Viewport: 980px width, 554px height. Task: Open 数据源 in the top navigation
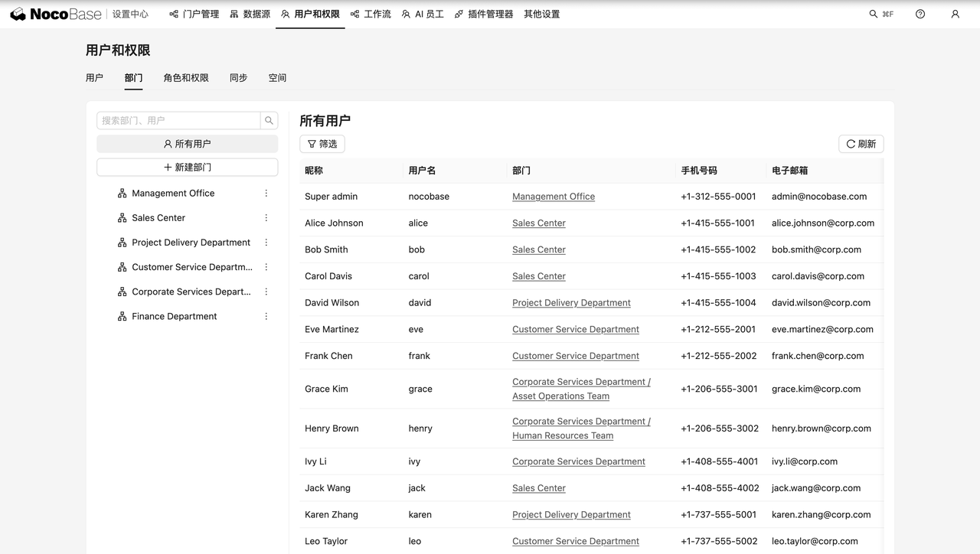(x=250, y=14)
